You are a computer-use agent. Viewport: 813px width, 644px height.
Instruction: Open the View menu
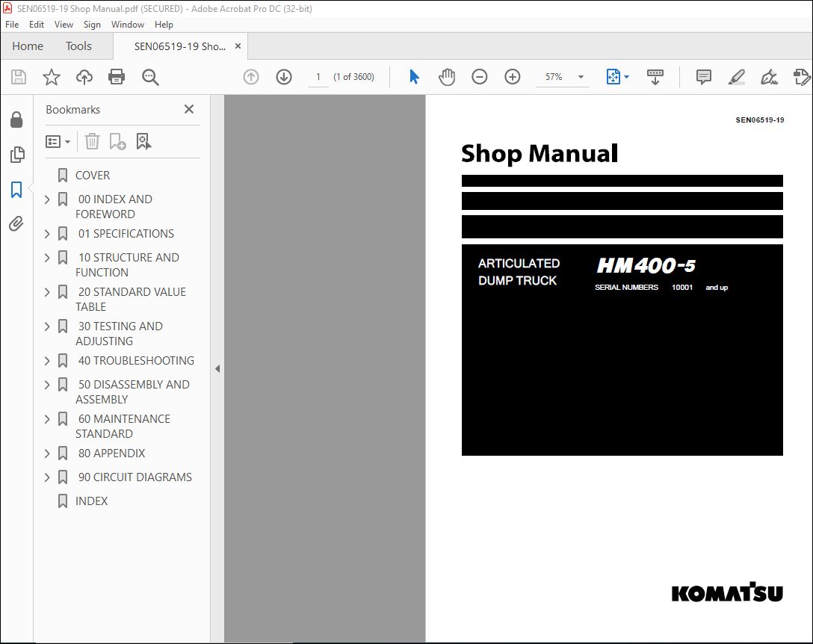tap(64, 25)
